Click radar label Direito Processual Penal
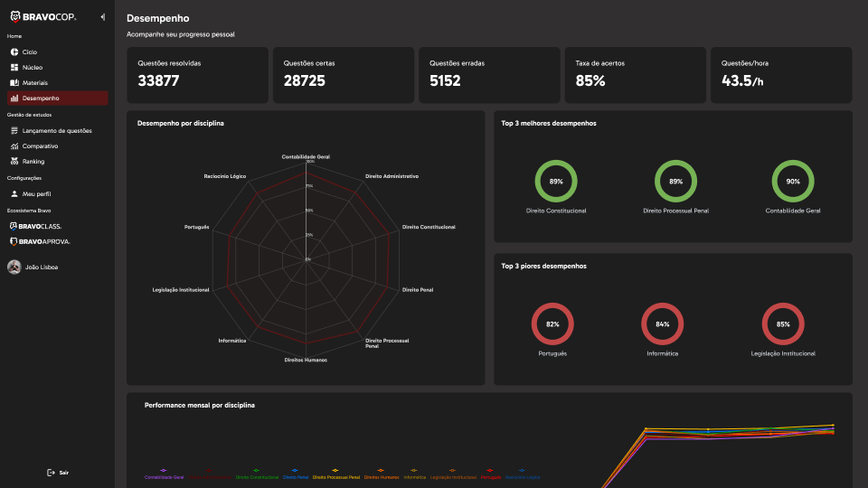868x488 pixels. click(387, 343)
